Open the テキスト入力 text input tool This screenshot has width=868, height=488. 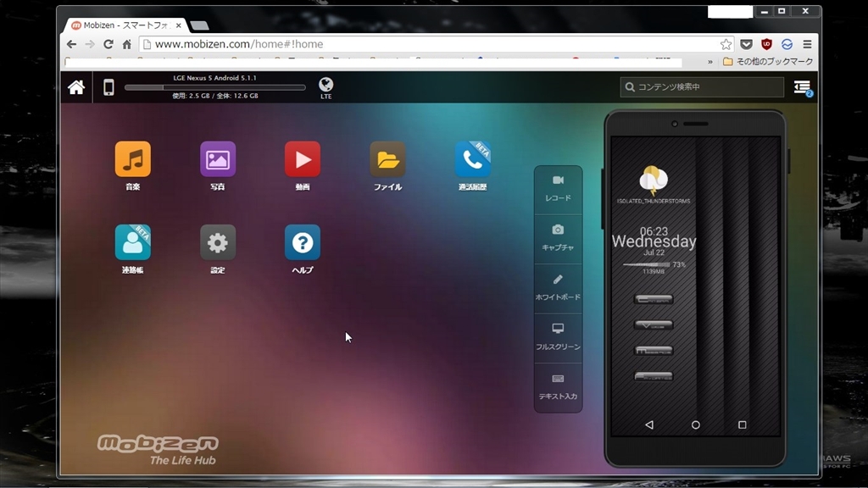tap(558, 387)
